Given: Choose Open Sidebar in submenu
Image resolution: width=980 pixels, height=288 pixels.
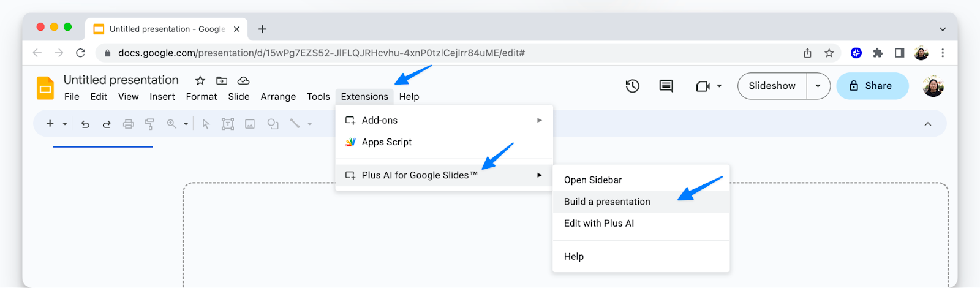Looking at the screenshot, I should (641, 180).
